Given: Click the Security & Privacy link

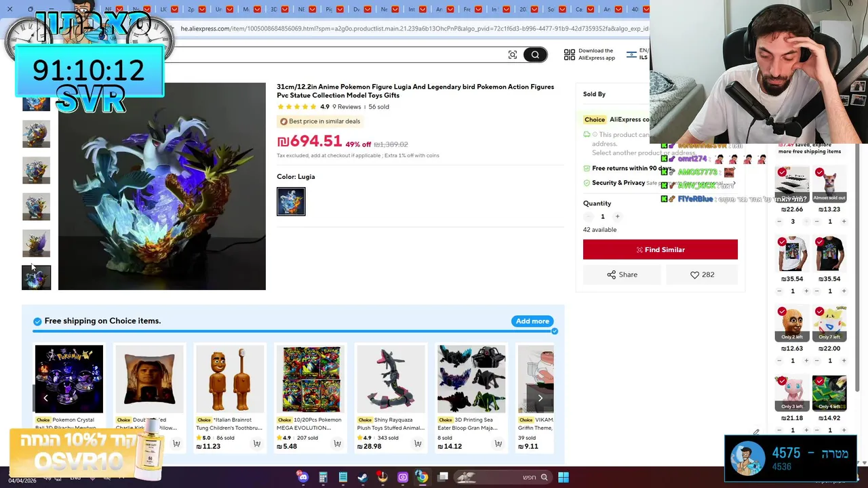Looking at the screenshot, I should [x=618, y=183].
